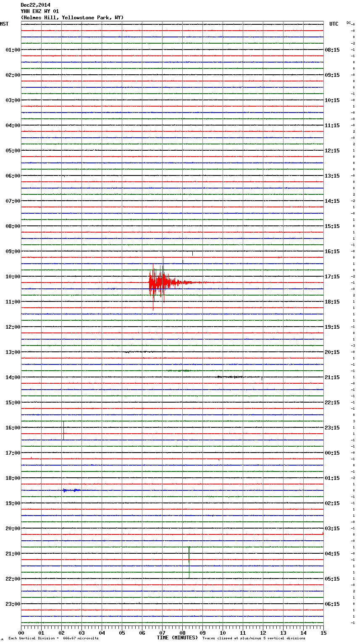Select the 12:00 MST time label
Screen dimensions: 357x644
(x=13, y=327)
